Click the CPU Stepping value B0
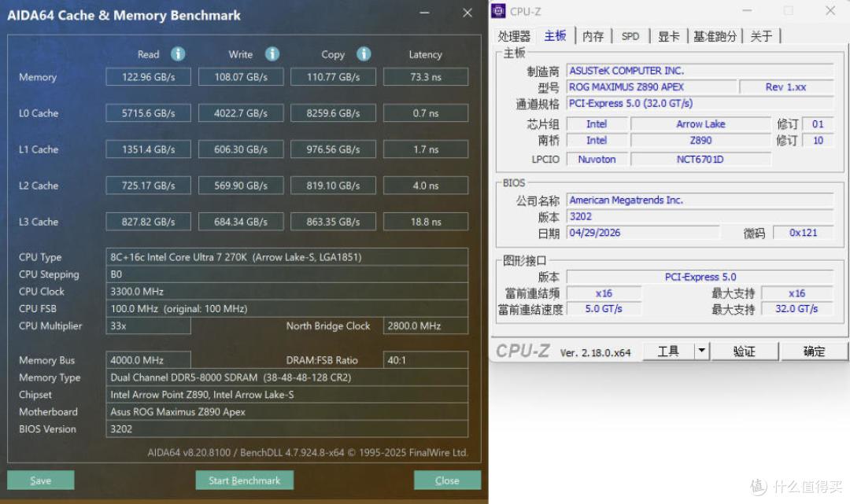850x504 pixels. (286, 274)
